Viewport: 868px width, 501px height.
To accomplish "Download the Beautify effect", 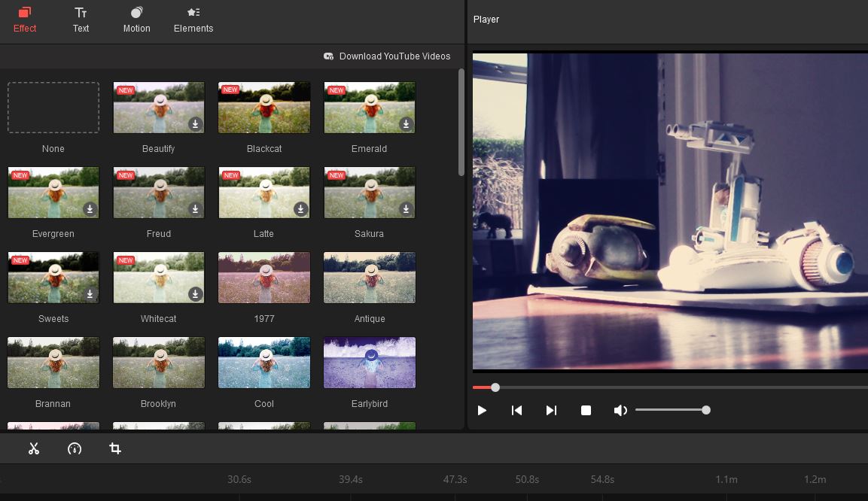I will [x=196, y=125].
